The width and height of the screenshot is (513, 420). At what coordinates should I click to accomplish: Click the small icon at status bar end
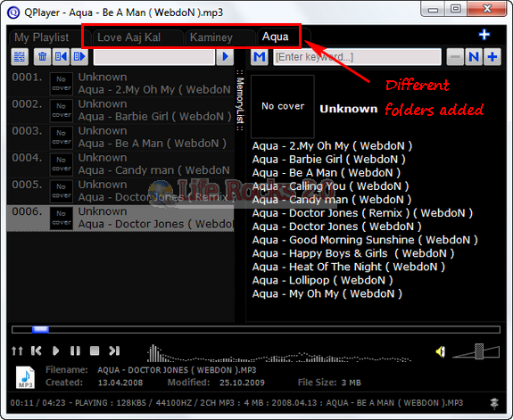[x=494, y=404]
